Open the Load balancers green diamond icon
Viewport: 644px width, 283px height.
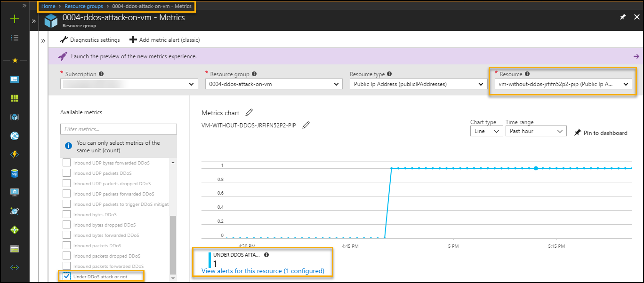(15, 230)
